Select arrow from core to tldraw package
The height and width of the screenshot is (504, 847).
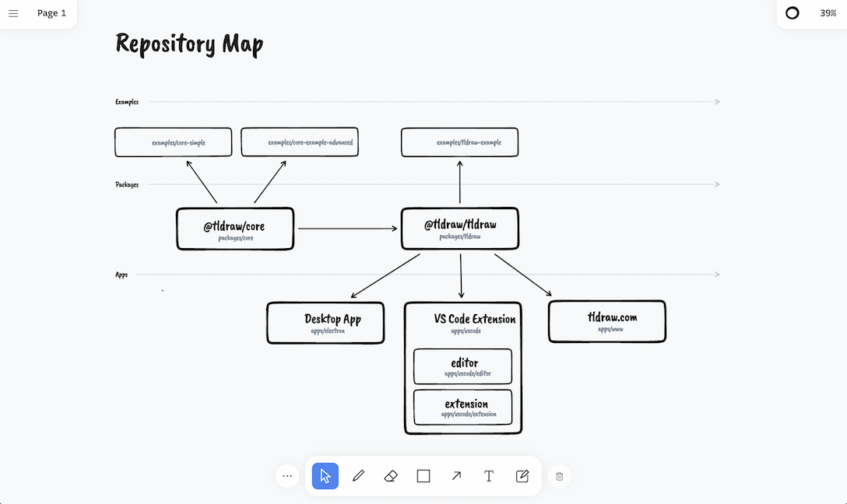(347, 228)
